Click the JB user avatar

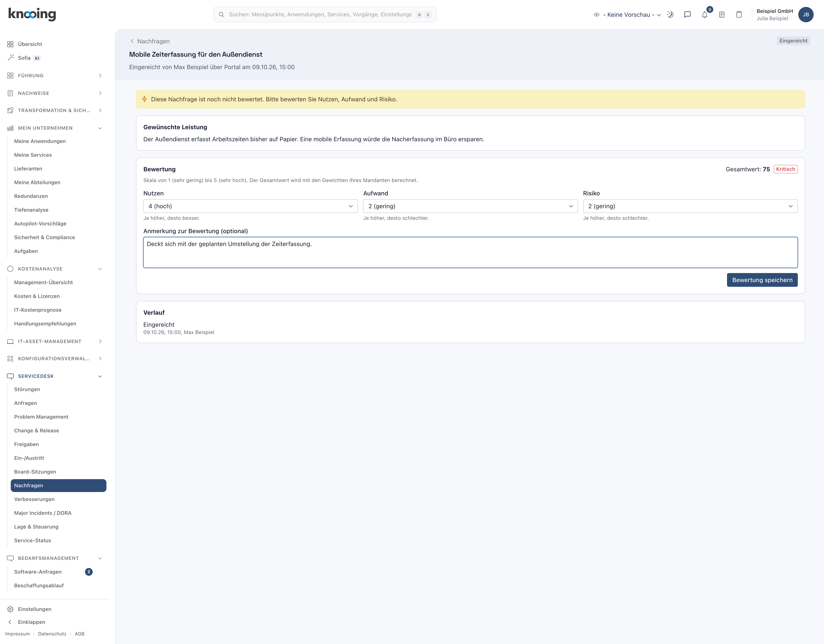(806, 15)
